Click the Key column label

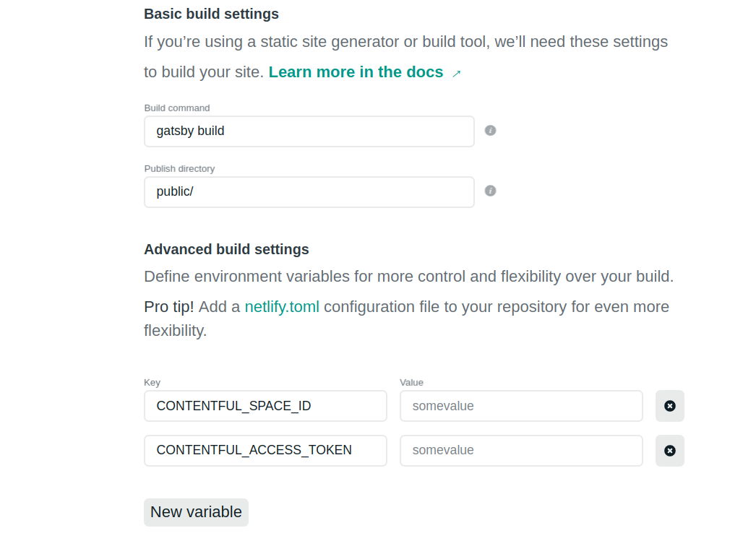coord(152,383)
